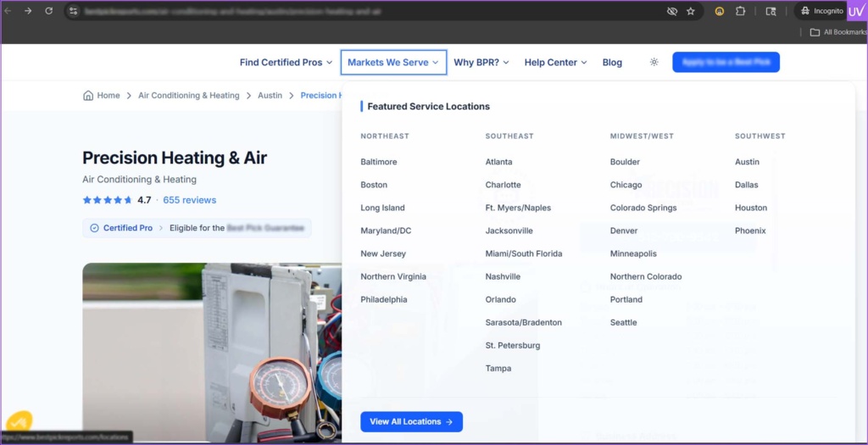868x445 pixels.
Task: Click the Air Conditioning & Heating breadcrumb
Action: (189, 96)
